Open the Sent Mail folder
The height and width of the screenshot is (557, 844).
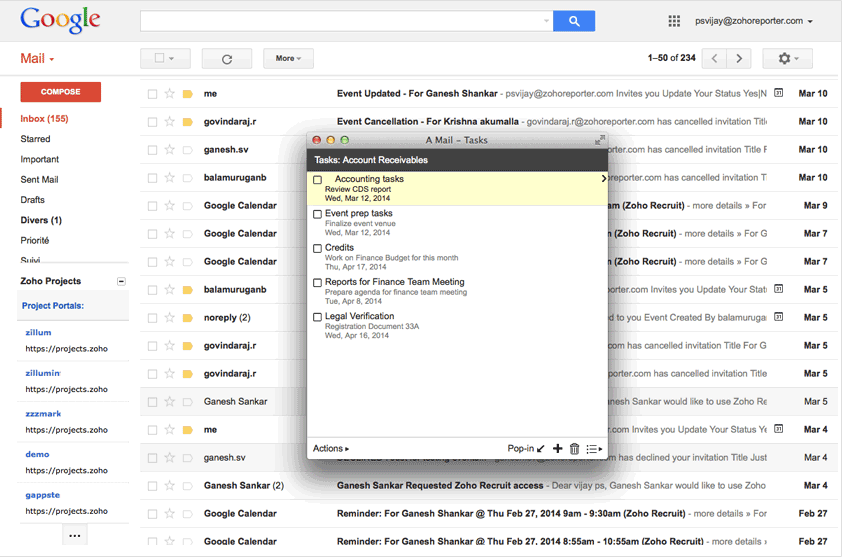[40, 180]
